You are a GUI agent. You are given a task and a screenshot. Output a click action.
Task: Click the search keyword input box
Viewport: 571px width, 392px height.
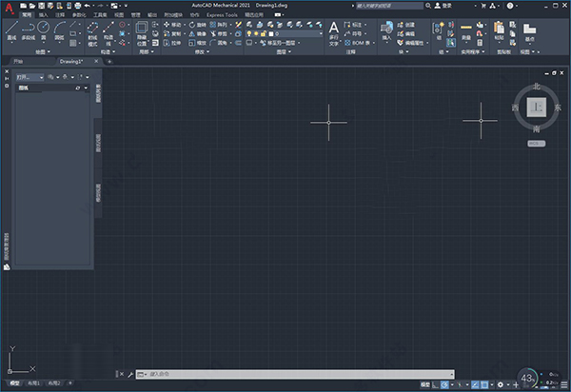tap(389, 6)
